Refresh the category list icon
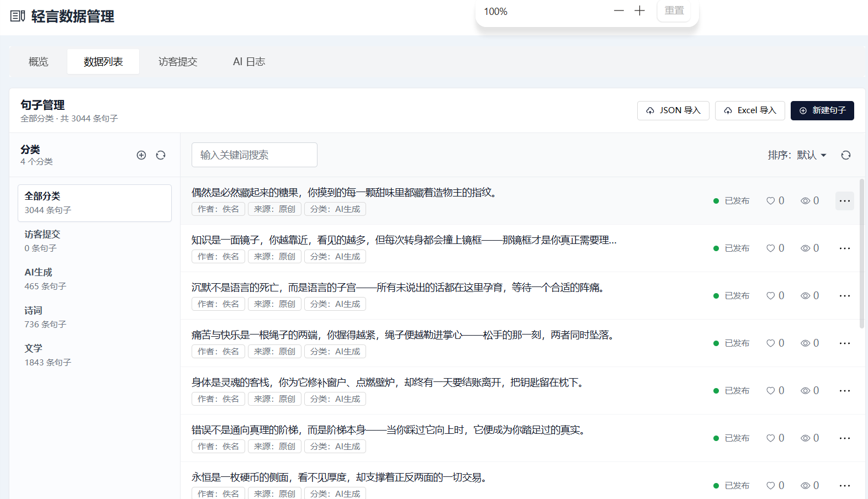Viewport: 868px width, 499px height. point(161,155)
